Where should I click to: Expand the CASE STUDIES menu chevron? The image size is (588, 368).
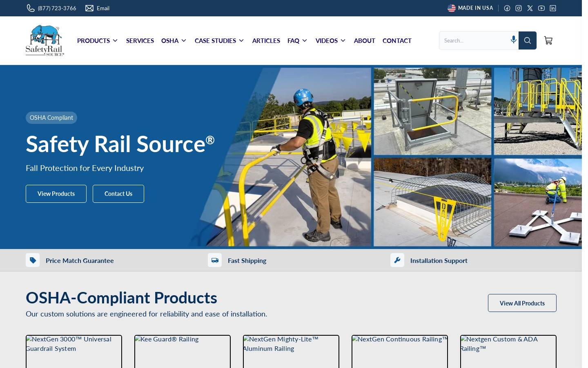click(x=241, y=40)
